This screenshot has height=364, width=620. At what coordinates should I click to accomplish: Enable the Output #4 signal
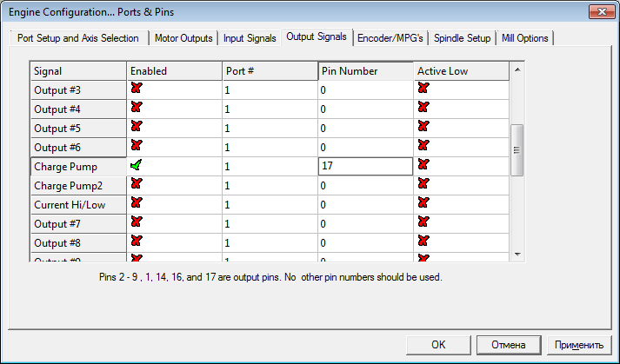click(x=137, y=108)
